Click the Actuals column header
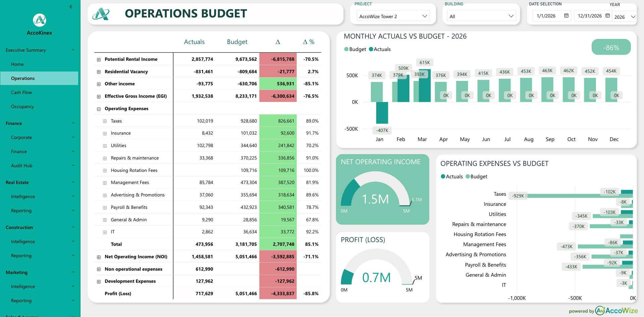Viewport: 644px width, 317px height. (x=194, y=42)
